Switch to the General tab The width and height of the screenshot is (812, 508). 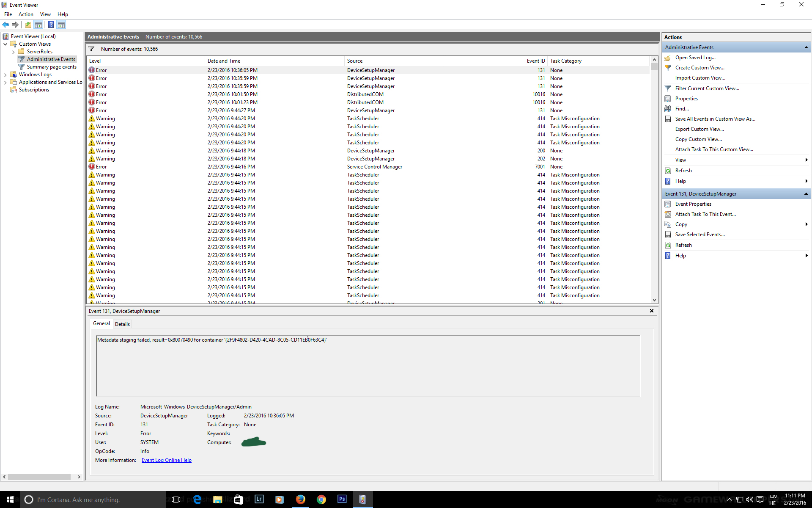point(101,323)
